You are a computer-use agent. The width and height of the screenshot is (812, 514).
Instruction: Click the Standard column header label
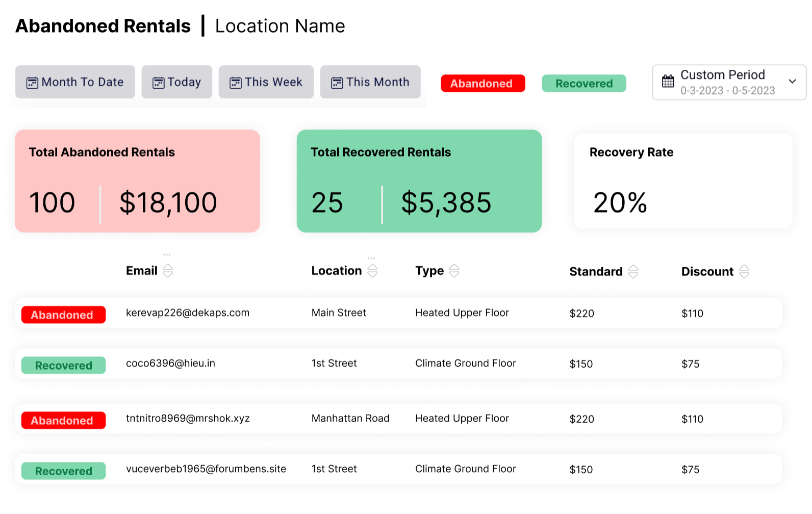596,272
